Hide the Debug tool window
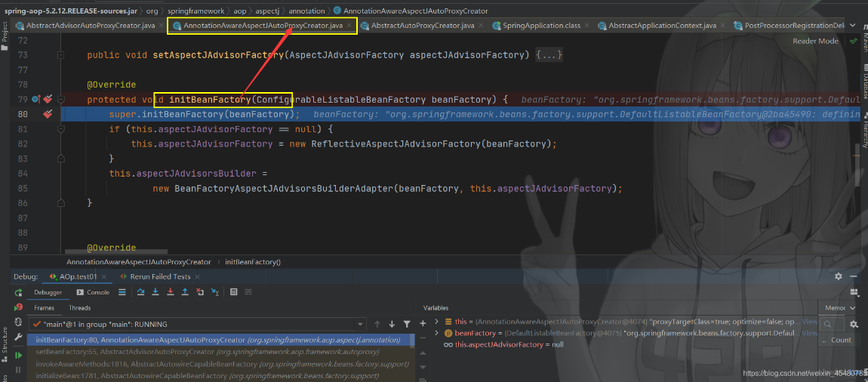 pos(853,276)
